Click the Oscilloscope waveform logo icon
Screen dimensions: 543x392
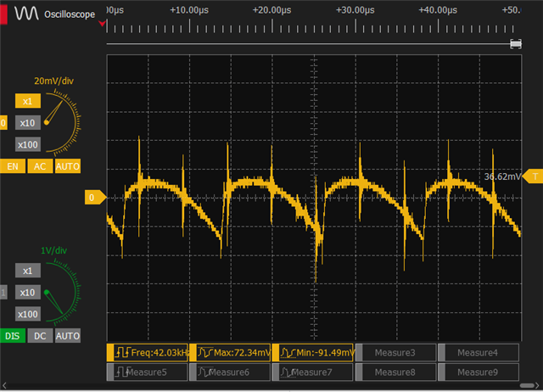tap(26, 14)
